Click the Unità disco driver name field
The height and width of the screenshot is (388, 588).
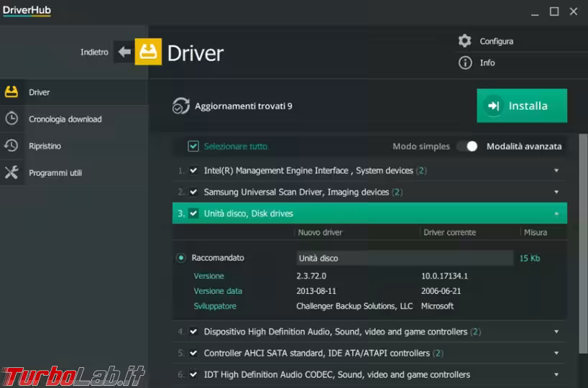[405, 258]
